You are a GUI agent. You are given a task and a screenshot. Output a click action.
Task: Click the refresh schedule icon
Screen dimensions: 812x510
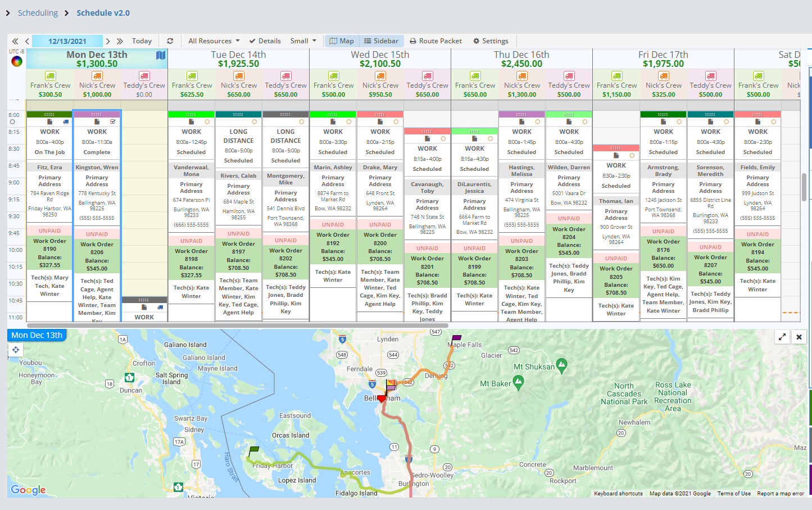170,41
